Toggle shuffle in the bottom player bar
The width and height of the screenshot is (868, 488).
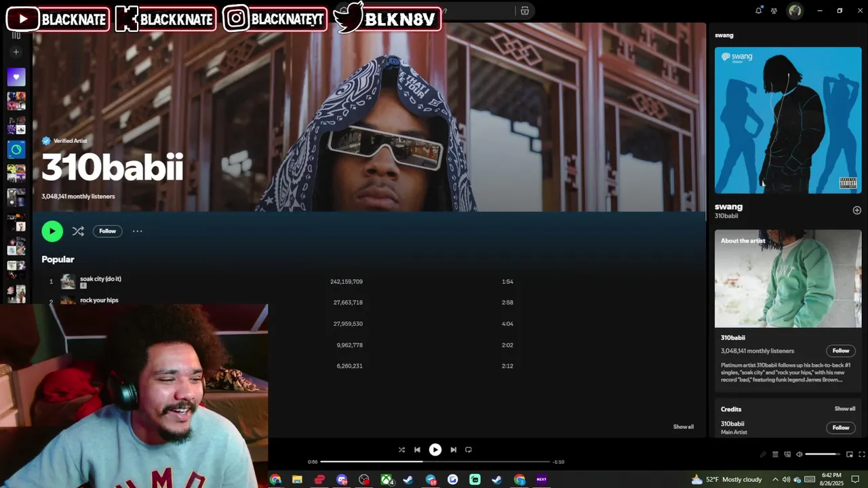click(x=401, y=449)
